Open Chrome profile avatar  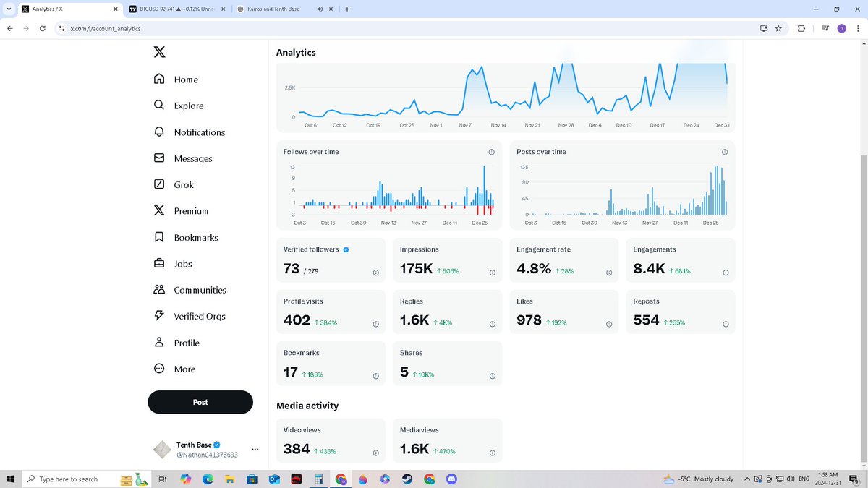(x=841, y=28)
